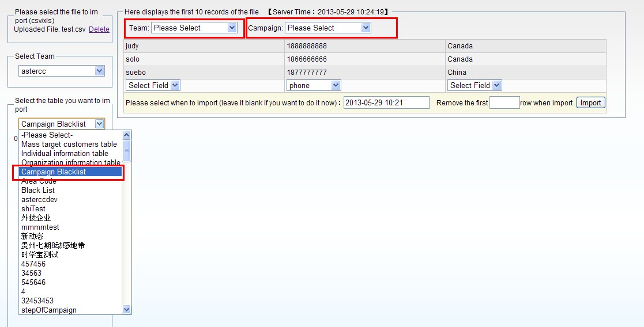644x327 pixels.
Task: Select Area Code from table list
Action: click(39, 181)
